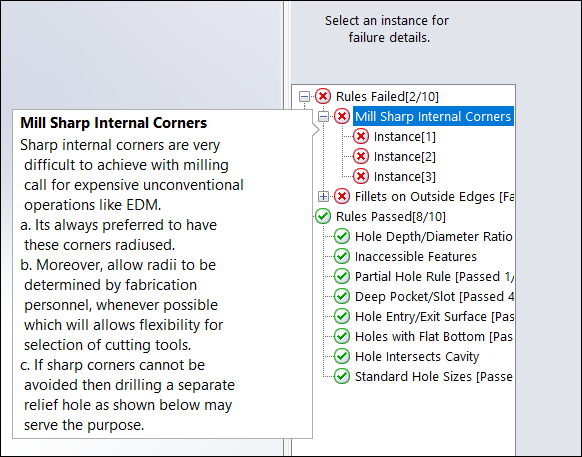Select the Partial Hole Rule item

click(x=434, y=277)
